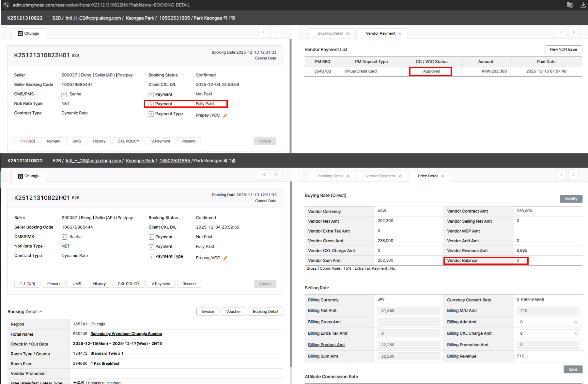Viewport: 588px width, 384px height.
Task: Clear the Billing Add Amt field
Action: coord(576,322)
